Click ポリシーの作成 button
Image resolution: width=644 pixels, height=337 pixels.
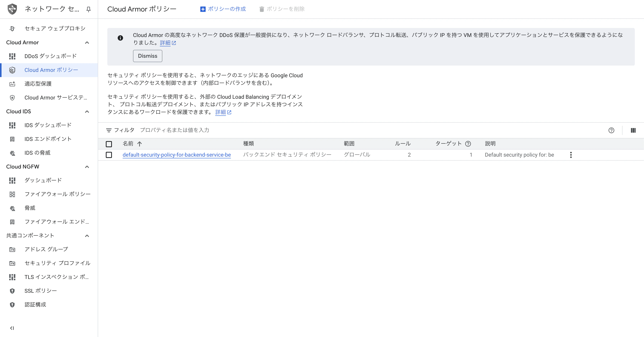tap(223, 9)
